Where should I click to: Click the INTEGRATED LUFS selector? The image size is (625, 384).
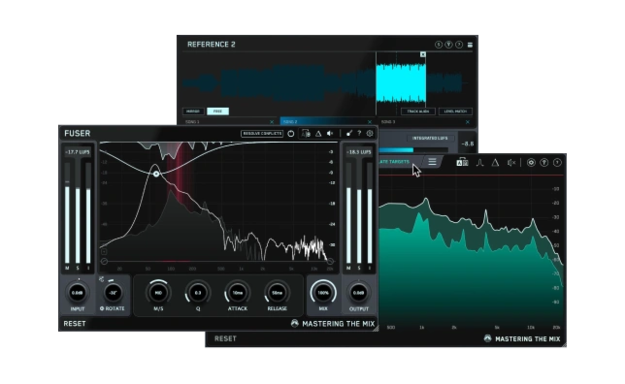click(430, 138)
